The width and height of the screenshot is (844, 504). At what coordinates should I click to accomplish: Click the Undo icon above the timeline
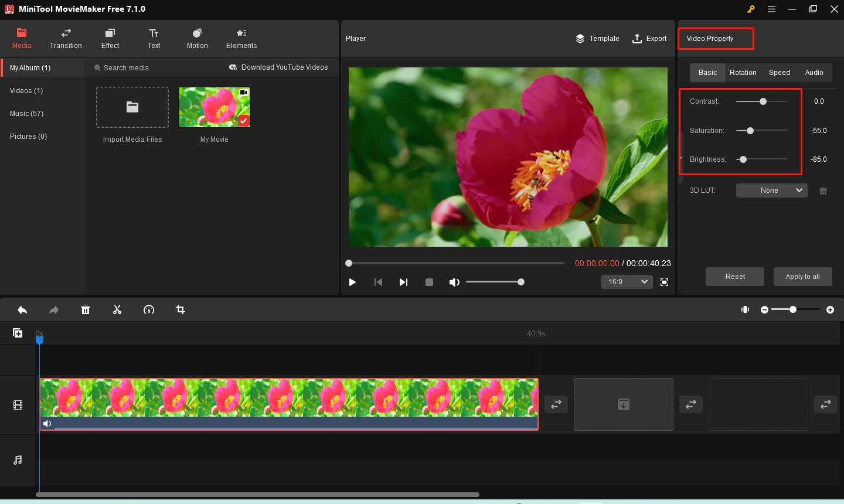[x=22, y=309]
